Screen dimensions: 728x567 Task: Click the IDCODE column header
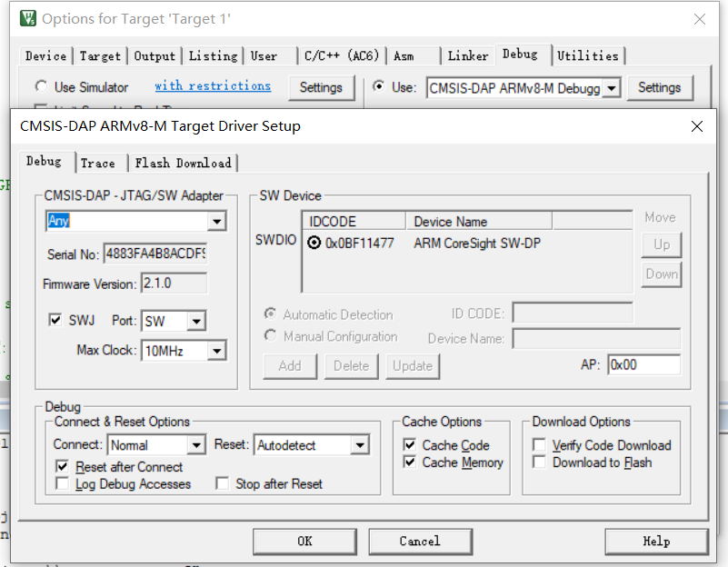tap(354, 221)
